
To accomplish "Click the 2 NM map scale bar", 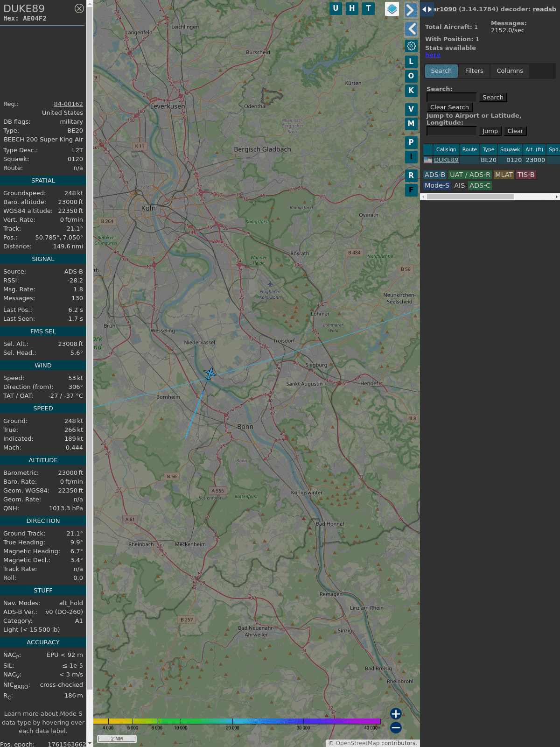I will click(x=117, y=739).
